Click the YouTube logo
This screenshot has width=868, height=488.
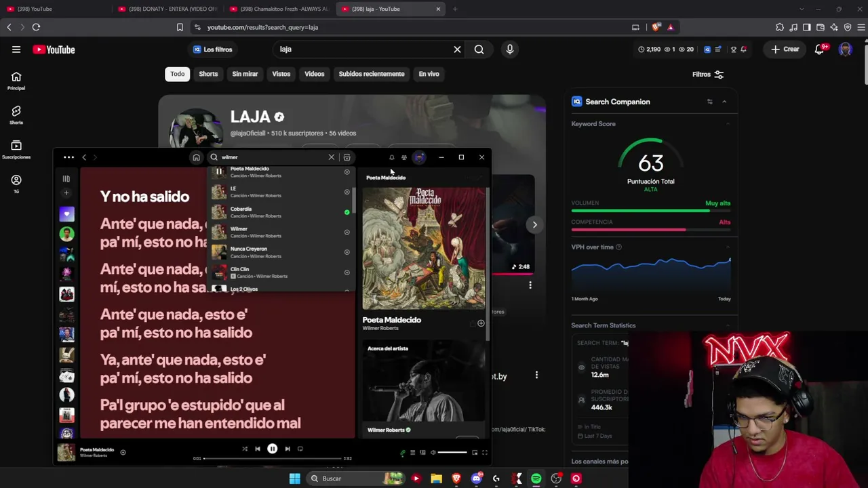click(54, 49)
